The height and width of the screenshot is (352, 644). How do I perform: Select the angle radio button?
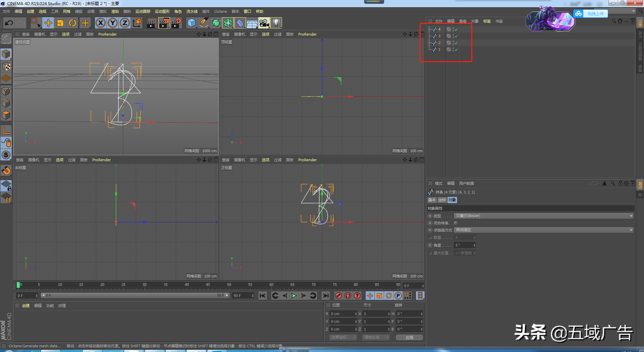coord(430,245)
